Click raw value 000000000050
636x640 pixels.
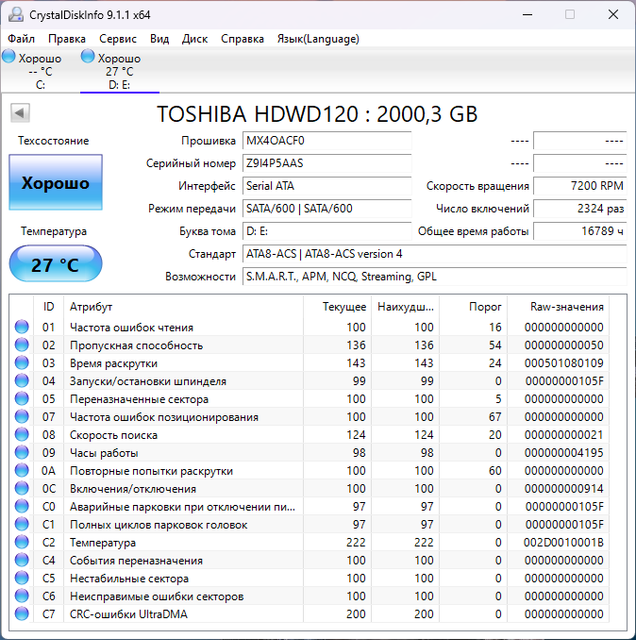564,345
